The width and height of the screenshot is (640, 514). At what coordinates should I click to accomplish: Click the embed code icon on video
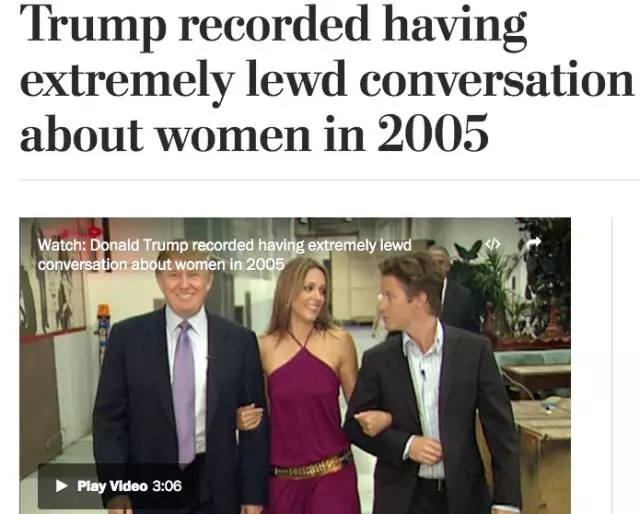click(492, 245)
